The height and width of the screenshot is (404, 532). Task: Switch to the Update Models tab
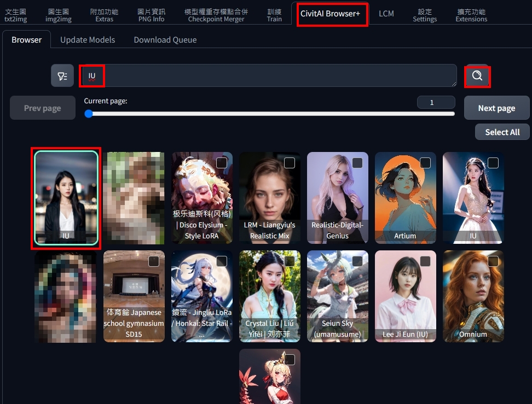[x=88, y=39]
